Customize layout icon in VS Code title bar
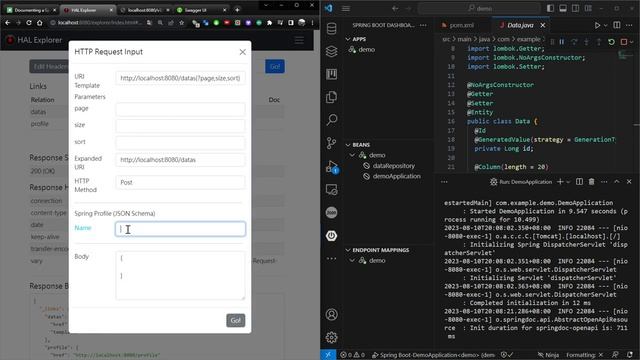The image size is (640, 360). tap(588, 8)
